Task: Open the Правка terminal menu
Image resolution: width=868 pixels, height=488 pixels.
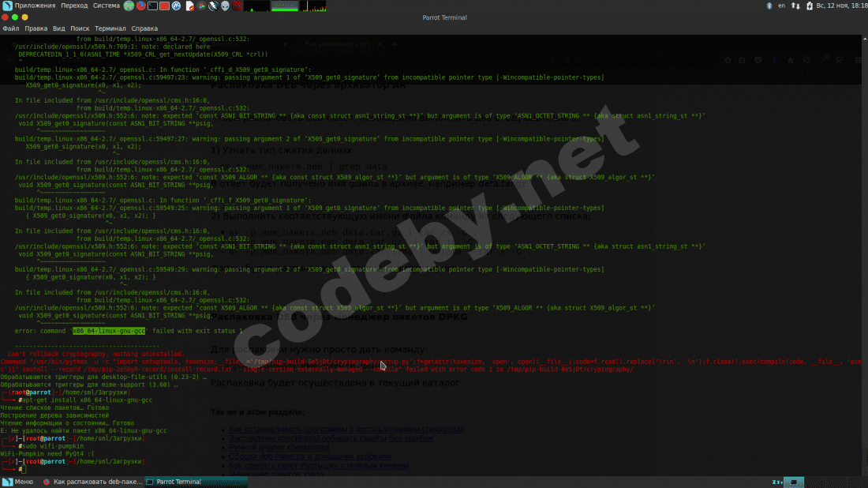Action: click(x=36, y=28)
